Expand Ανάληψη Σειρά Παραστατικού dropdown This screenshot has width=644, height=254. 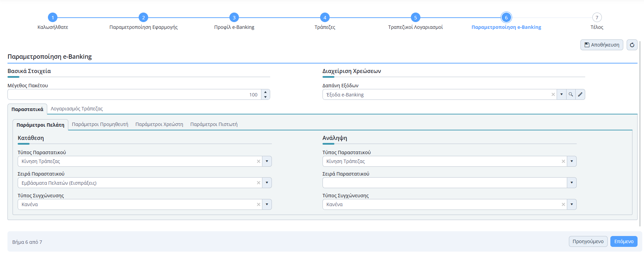[x=572, y=183]
